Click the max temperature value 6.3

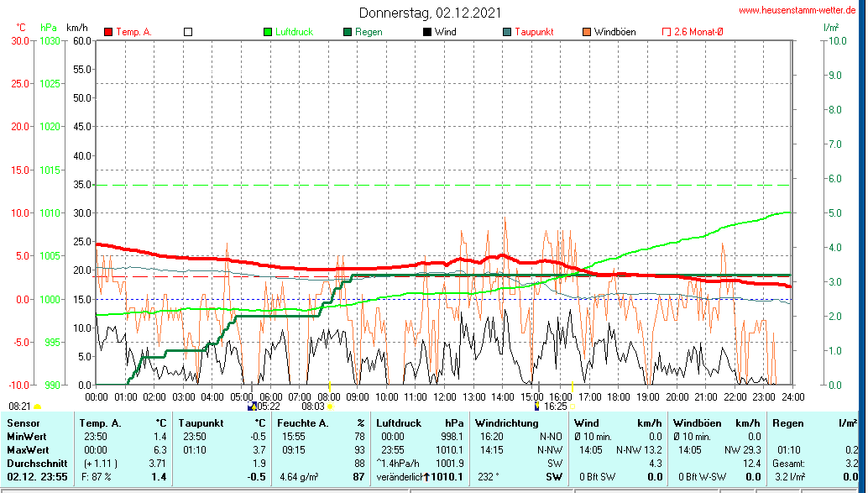pyautogui.click(x=160, y=450)
